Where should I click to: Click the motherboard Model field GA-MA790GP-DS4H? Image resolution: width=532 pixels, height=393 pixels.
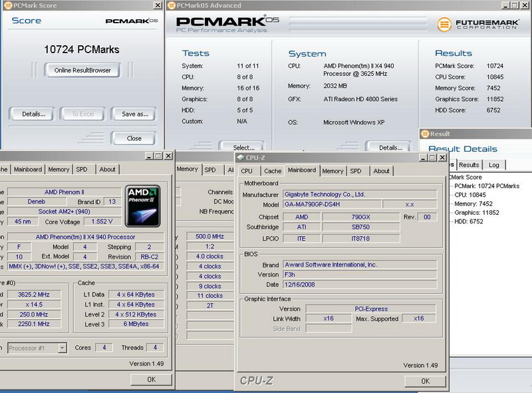332,204
